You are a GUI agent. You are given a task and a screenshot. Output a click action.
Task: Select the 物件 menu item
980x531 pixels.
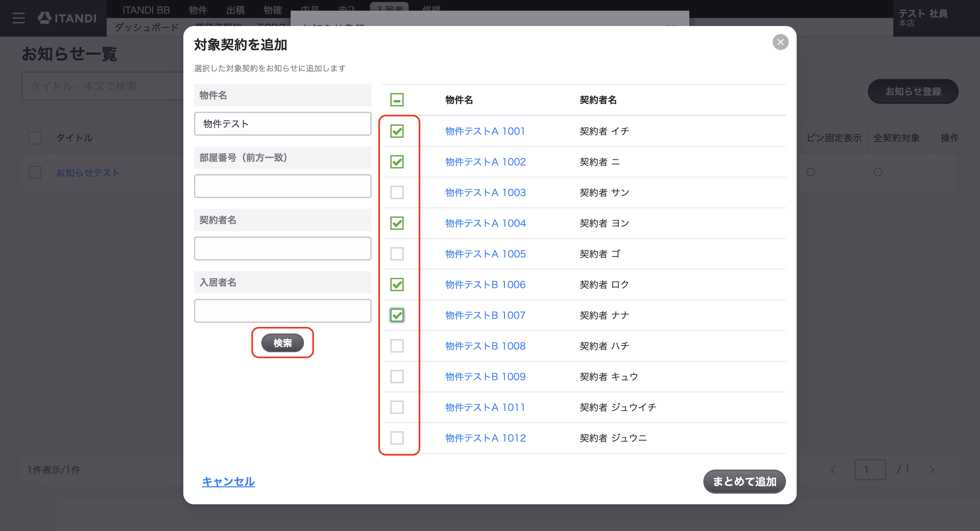click(x=198, y=10)
